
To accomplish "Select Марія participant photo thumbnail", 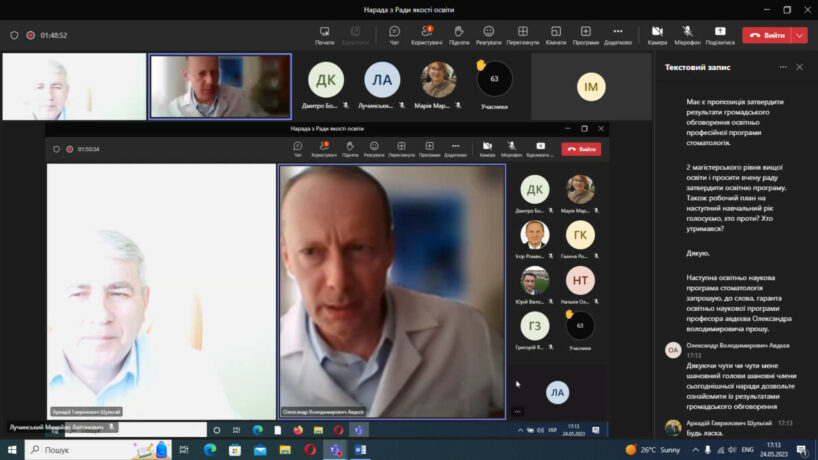I will click(x=439, y=79).
